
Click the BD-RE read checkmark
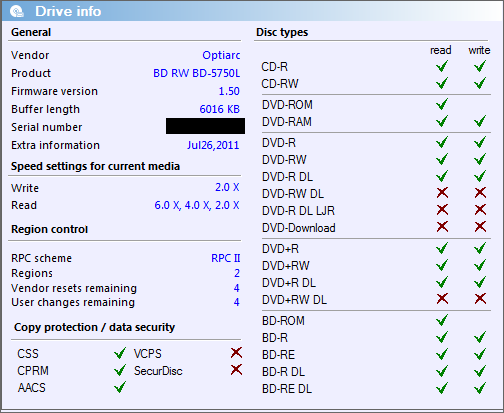tap(442, 354)
